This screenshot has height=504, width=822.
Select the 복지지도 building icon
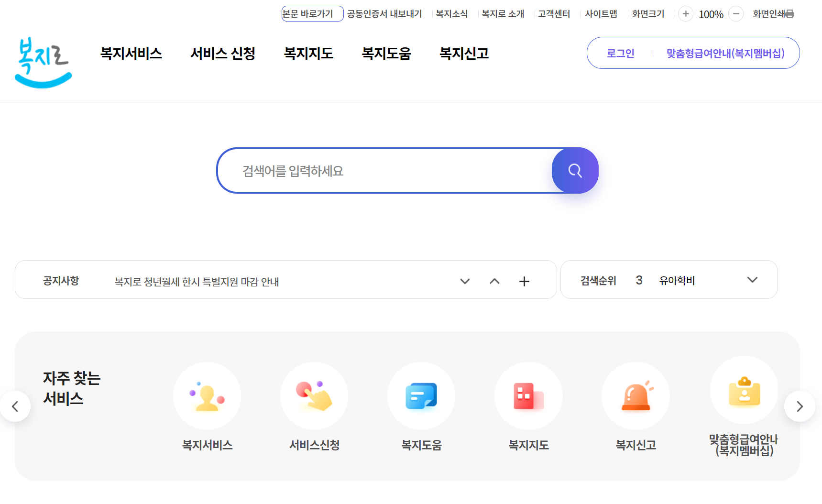coord(528,396)
